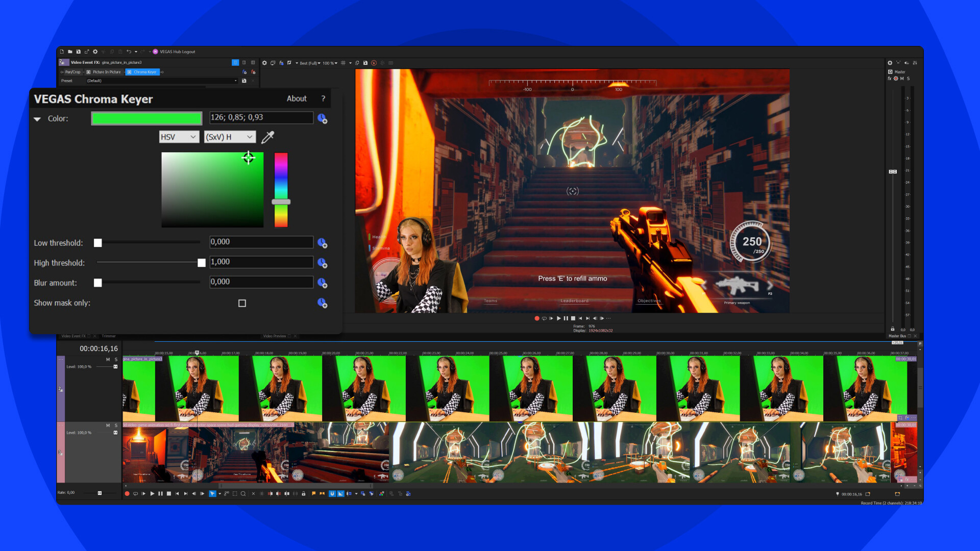The height and width of the screenshot is (551, 980).
Task: Enable loop playback on the transport bar
Action: pos(136,493)
